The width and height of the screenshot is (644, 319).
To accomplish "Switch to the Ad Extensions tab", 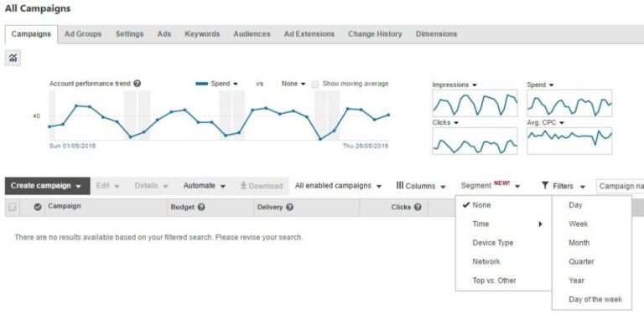I will coord(309,34).
